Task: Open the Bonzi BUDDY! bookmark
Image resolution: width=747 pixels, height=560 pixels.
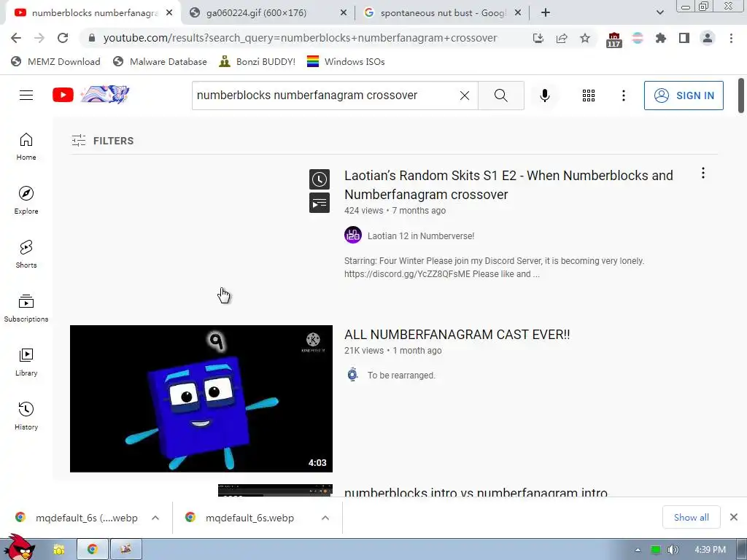Action: click(258, 61)
